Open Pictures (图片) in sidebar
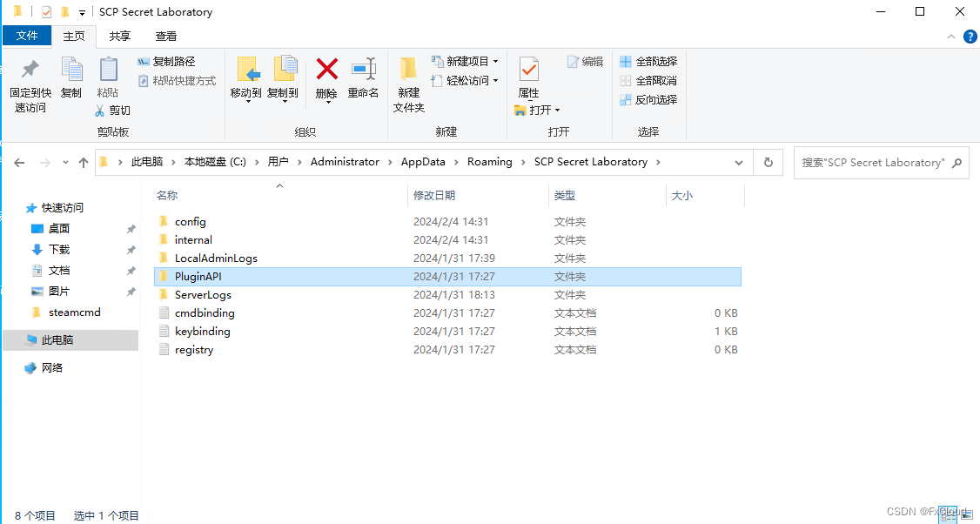The image size is (980, 524). (51, 292)
